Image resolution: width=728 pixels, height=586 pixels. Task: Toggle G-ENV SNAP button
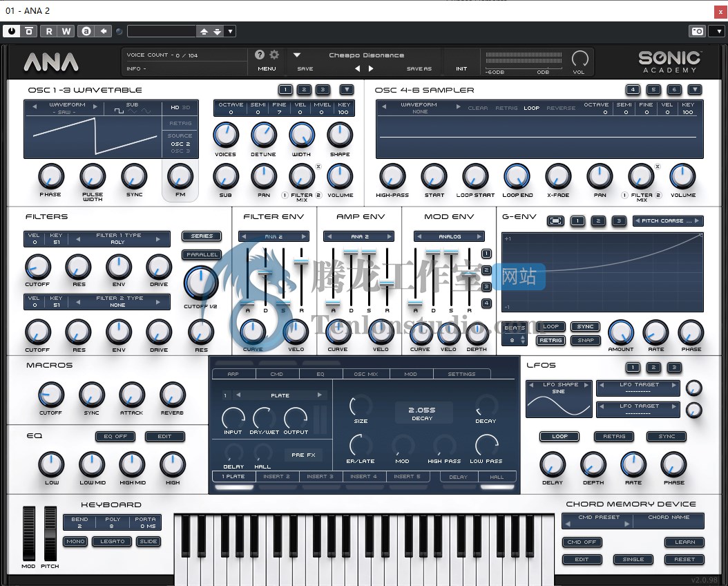coord(586,341)
